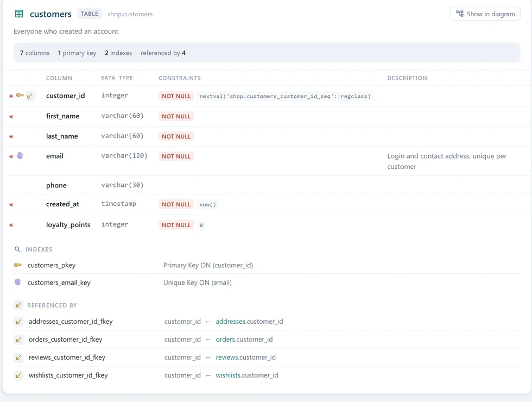Select the addresses_customer_id_fkey constraint name

(71, 322)
